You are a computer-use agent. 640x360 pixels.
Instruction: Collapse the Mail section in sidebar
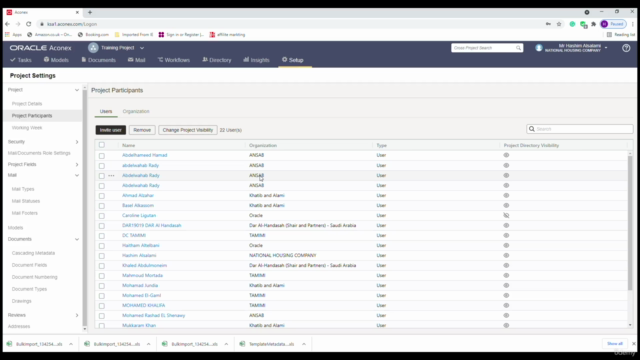coord(77,175)
